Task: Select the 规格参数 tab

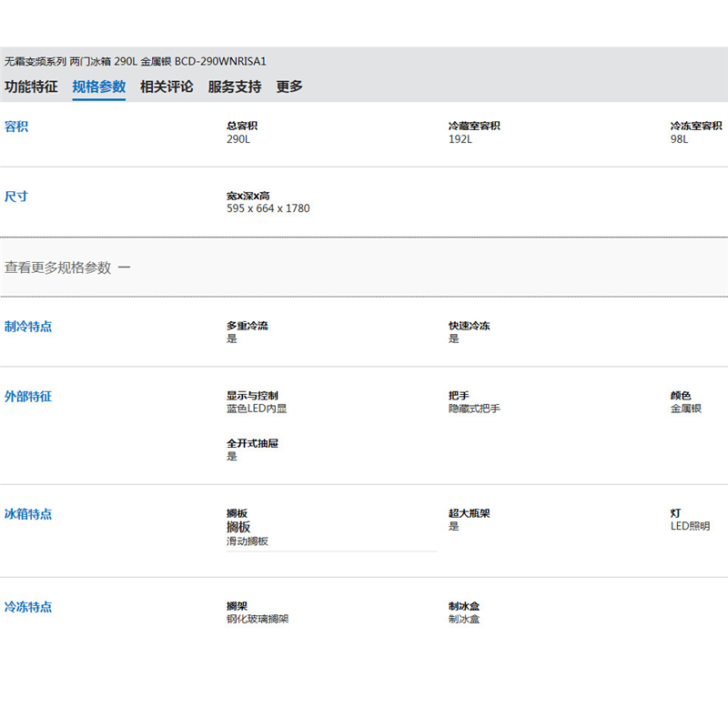Action: click(99, 86)
